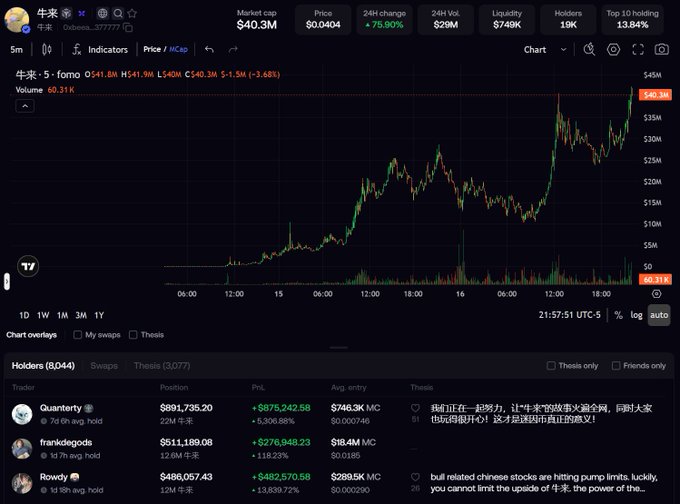Screen dimensions: 680x504
Task: Select the 1D range
Action: [24, 315]
